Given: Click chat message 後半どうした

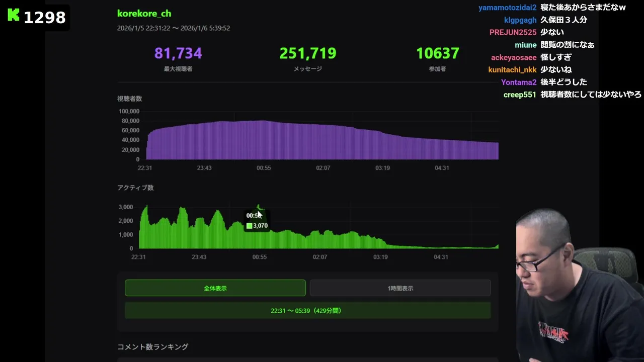Looking at the screenshot, I should tap(563, 82).
